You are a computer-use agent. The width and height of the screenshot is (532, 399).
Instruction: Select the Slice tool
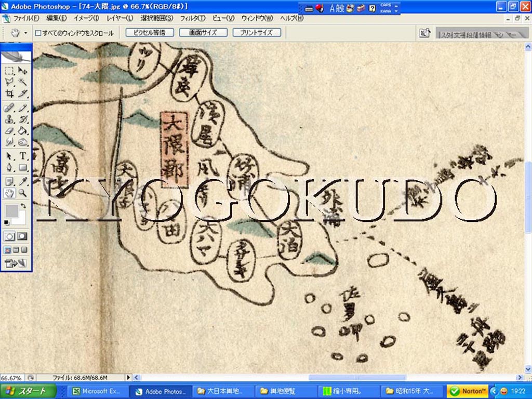pyautogui.click(x=22, y=93)
